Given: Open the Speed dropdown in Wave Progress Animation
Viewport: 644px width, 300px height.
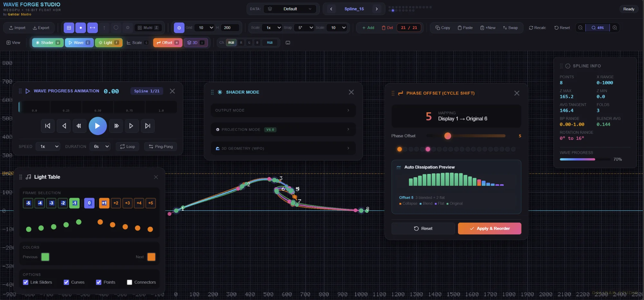Looking at the screenshot, I should click(48, 146).
